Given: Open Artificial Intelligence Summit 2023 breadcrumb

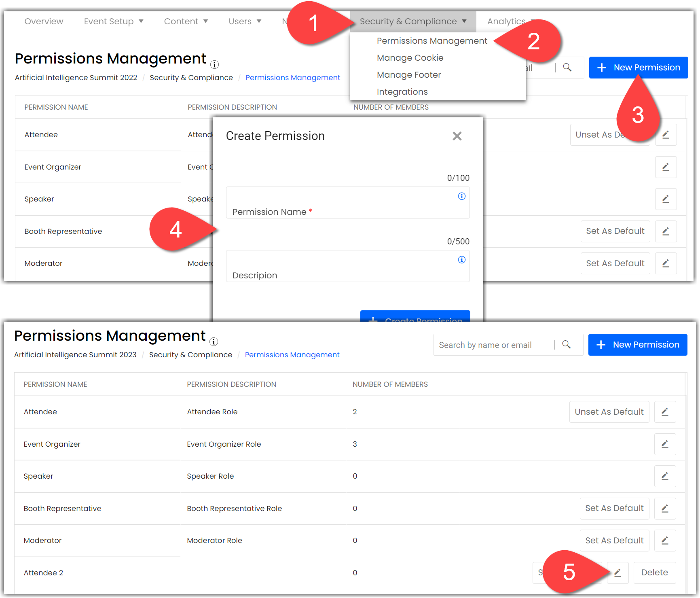Looking at the screenshot, I should coord(75,355).
